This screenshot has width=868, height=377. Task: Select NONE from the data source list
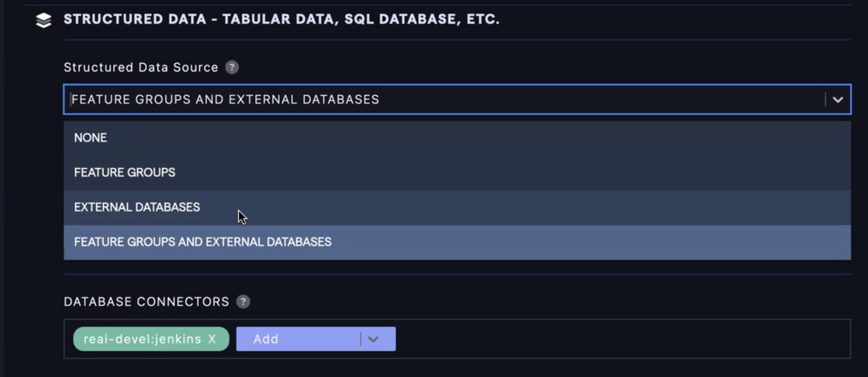(x=91, y=138)
